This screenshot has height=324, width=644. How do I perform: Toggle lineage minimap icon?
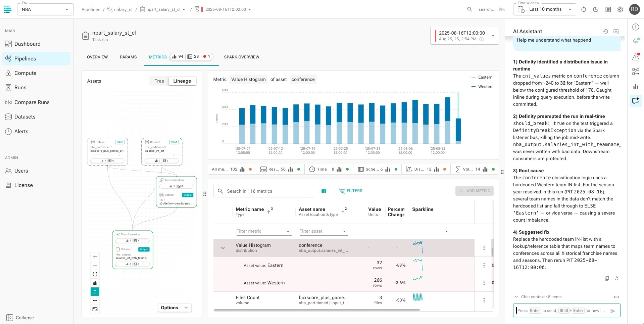click(x=95, y=309)
